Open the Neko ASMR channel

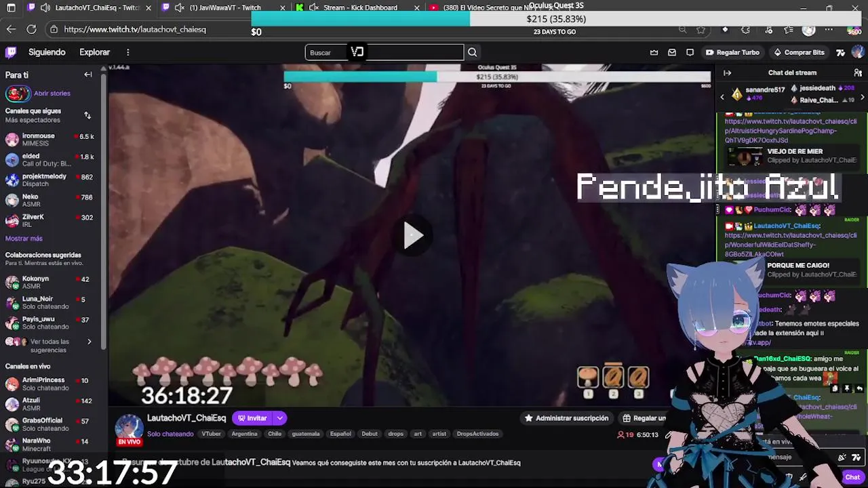(x=51, y=201)
